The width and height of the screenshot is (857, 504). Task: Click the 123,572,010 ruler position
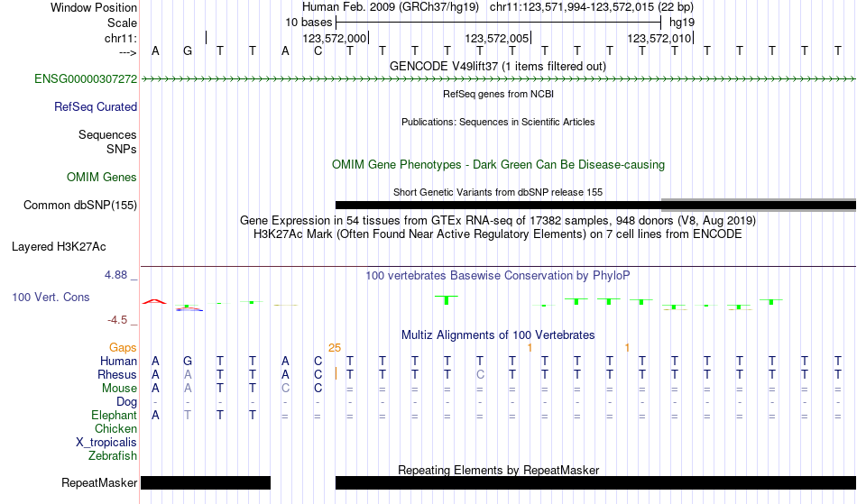pos(659,38)
